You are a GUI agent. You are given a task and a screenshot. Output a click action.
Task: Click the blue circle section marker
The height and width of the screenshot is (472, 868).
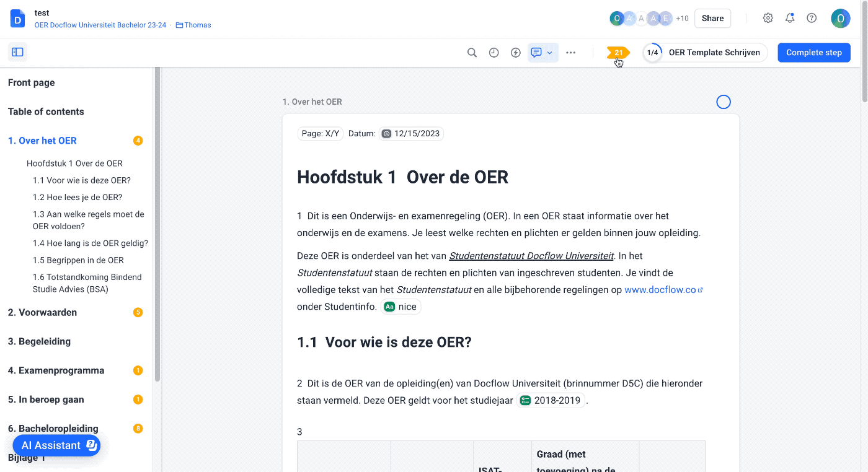pos(724,102)
